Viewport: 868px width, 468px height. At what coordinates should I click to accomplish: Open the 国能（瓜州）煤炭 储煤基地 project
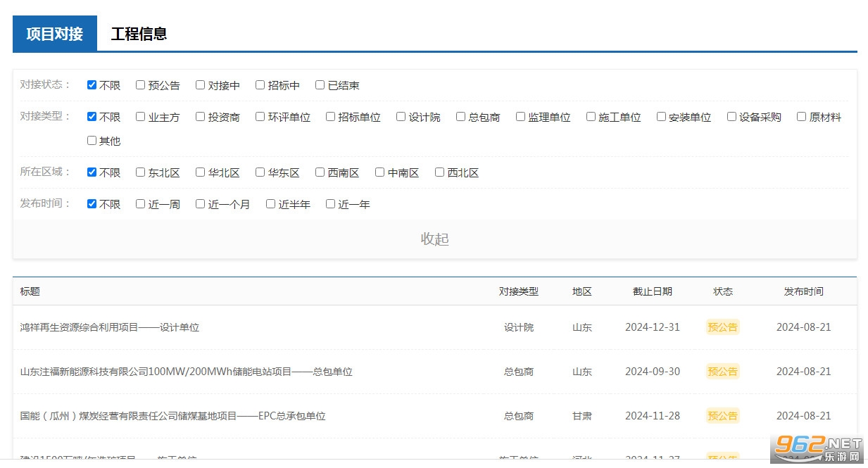point(172,416)
